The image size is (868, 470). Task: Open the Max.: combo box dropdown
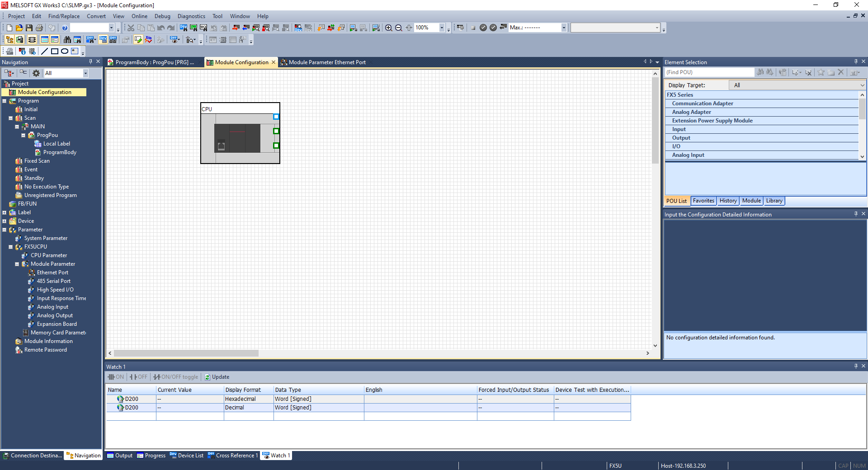click(x=564, y=28)
